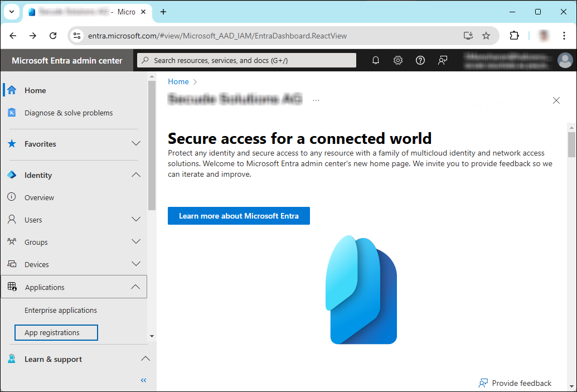Collapse the Identity section
Image resolution: width=577 pixels, height=392 pixels.
click(135, 175)
